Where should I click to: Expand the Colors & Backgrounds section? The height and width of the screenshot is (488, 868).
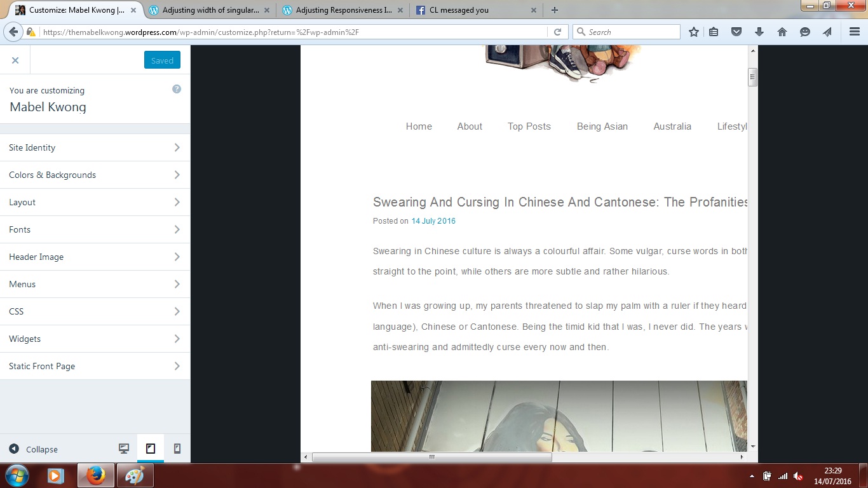click(95, 175)
